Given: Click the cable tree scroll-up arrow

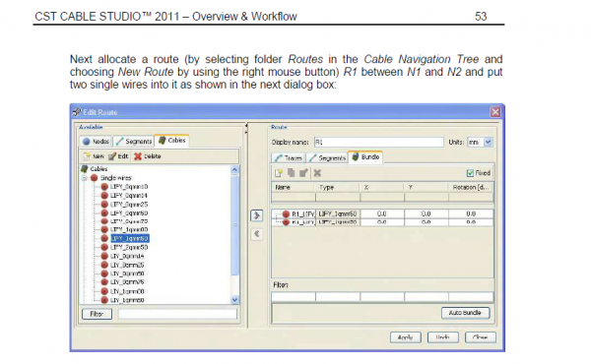Looking at the screenshot, I should [234, 170].
